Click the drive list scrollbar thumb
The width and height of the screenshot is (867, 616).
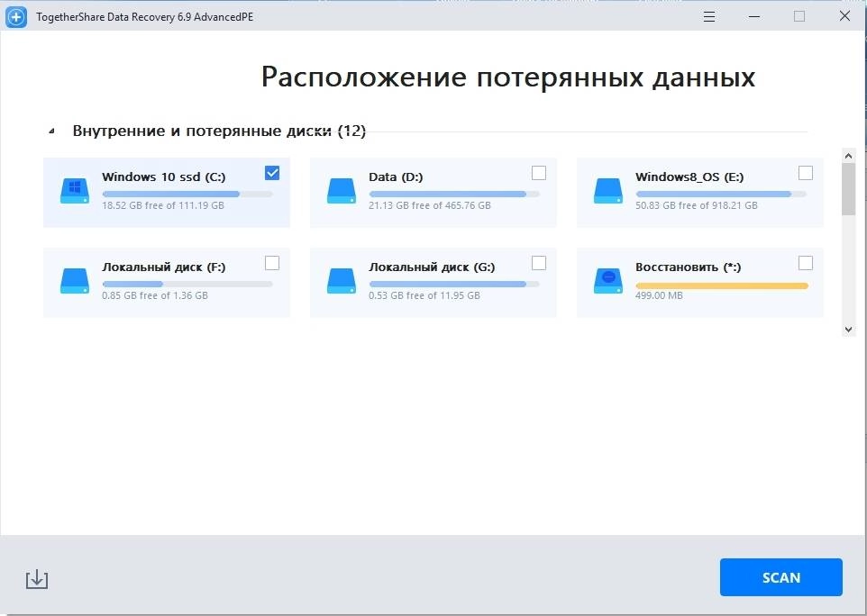848,189
